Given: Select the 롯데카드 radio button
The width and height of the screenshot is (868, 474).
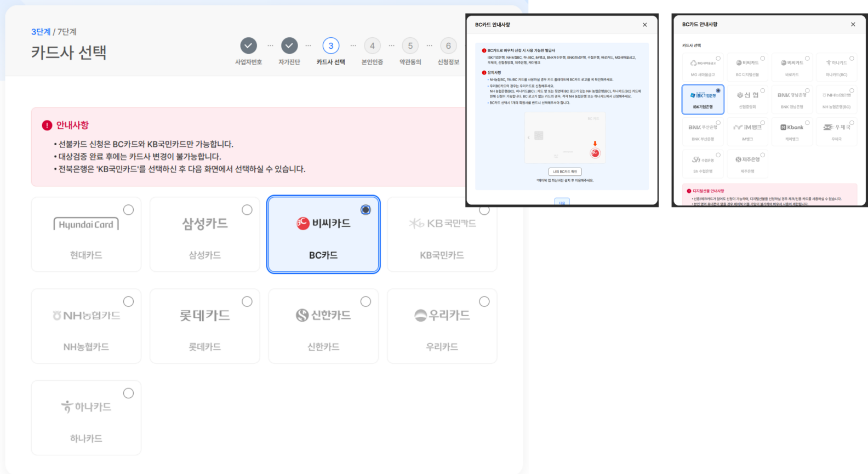Looking at the screenshot, I should (x=247, y=301).
